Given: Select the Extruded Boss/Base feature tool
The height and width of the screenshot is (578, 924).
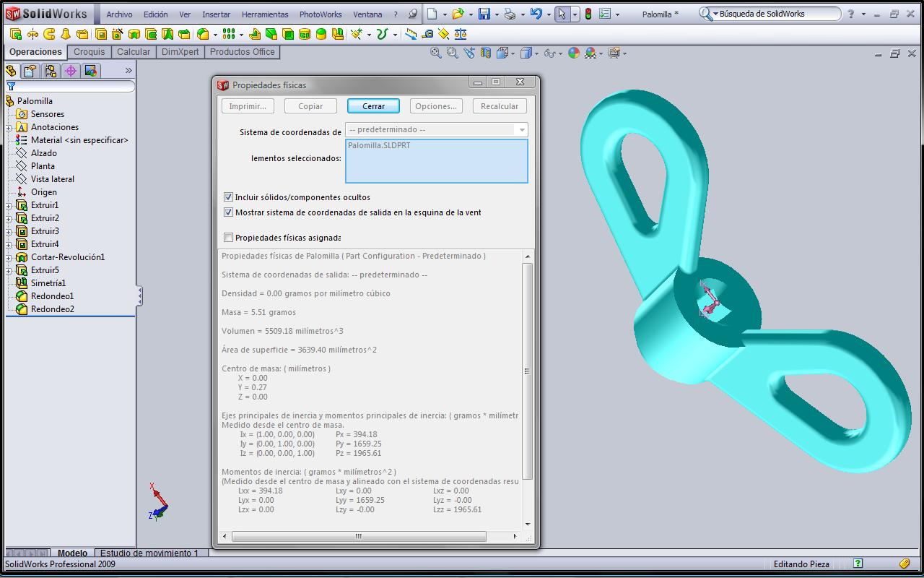Looking at the screenshot, I should (x=16, y=34).
